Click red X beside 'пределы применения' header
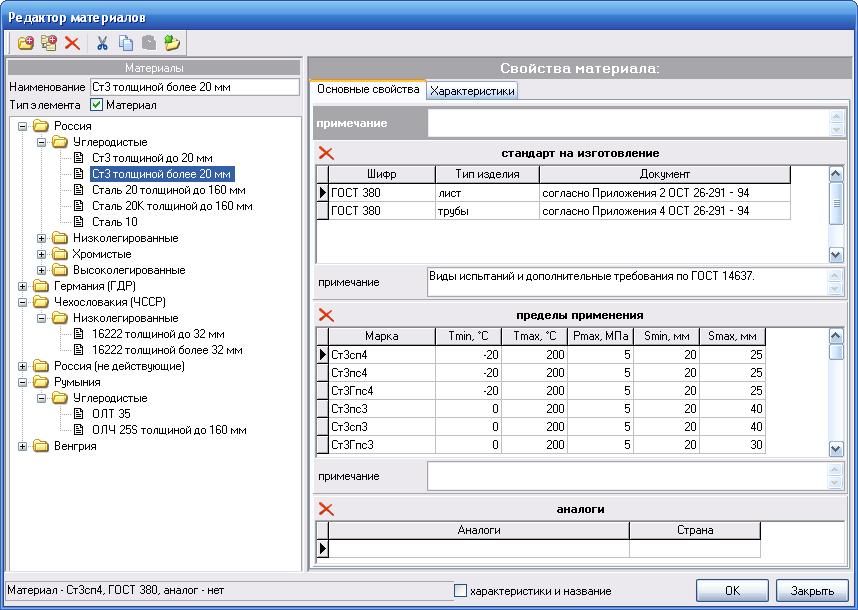The height and width of the screenshot is (610, 858). click(x=326, y=315)
